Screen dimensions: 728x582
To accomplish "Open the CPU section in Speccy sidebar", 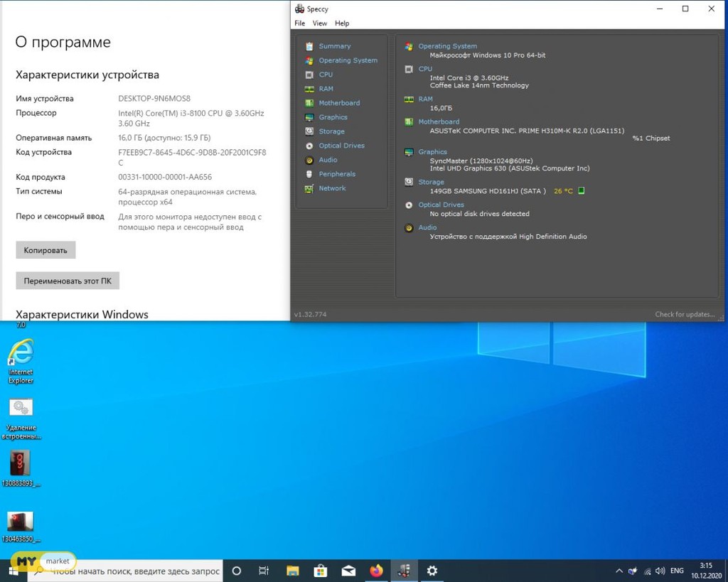I will click(326, 74).
